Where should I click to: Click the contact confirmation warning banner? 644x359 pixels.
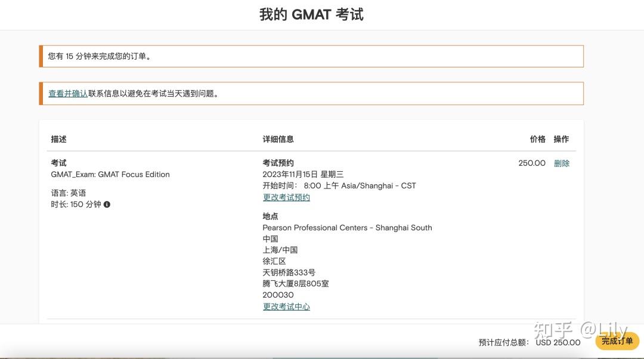[x=311, y=94]
